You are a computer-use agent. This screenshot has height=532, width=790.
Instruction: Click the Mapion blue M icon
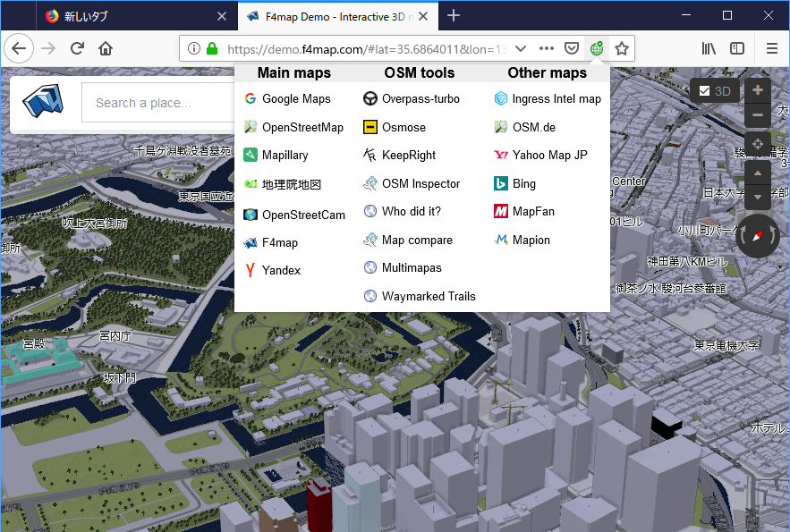[501, 241]
